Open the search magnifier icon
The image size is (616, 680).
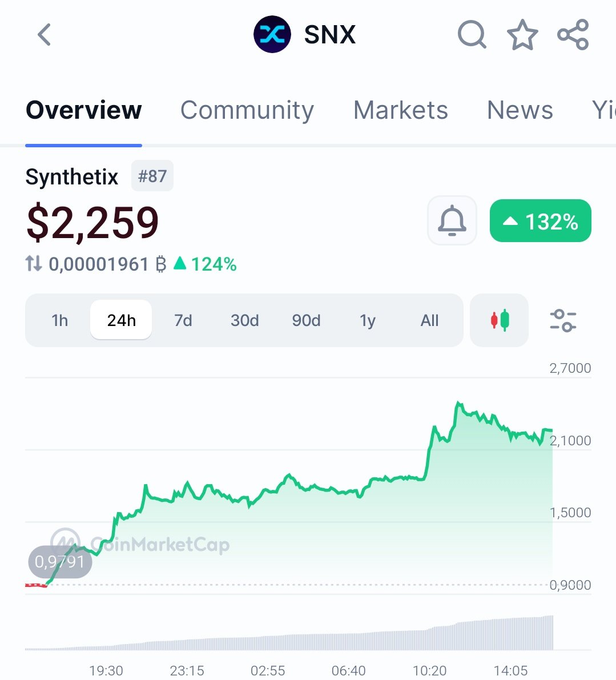(472, 34)
